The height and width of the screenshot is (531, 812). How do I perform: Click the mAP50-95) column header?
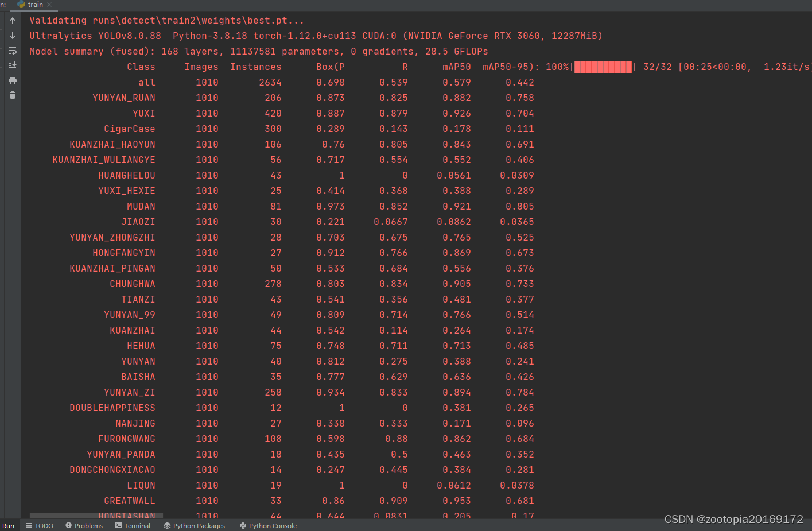[508, 67]
